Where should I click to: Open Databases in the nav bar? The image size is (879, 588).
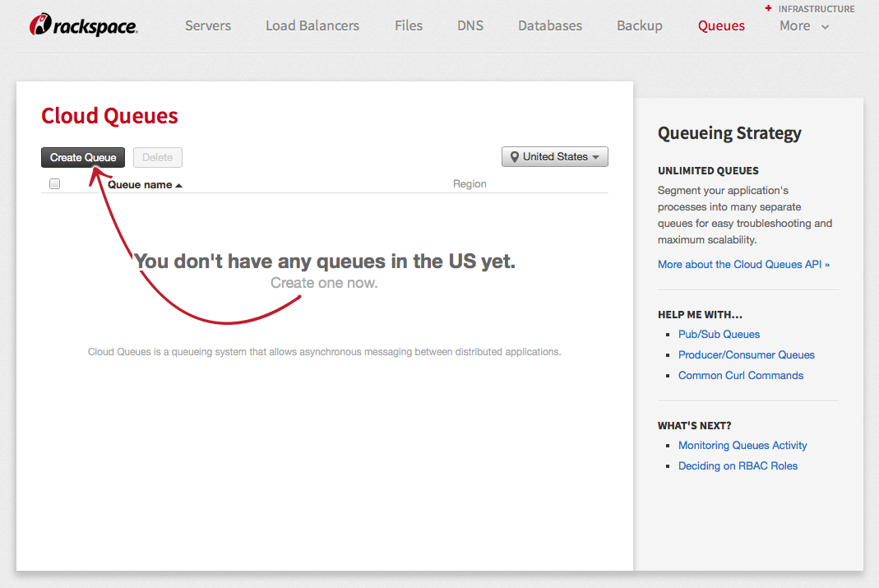(550, 25)
